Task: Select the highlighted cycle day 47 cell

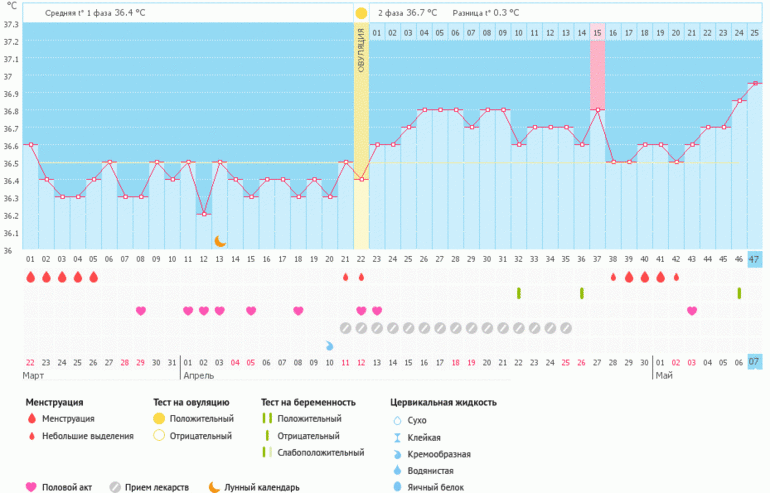Action: coord(754,259)
